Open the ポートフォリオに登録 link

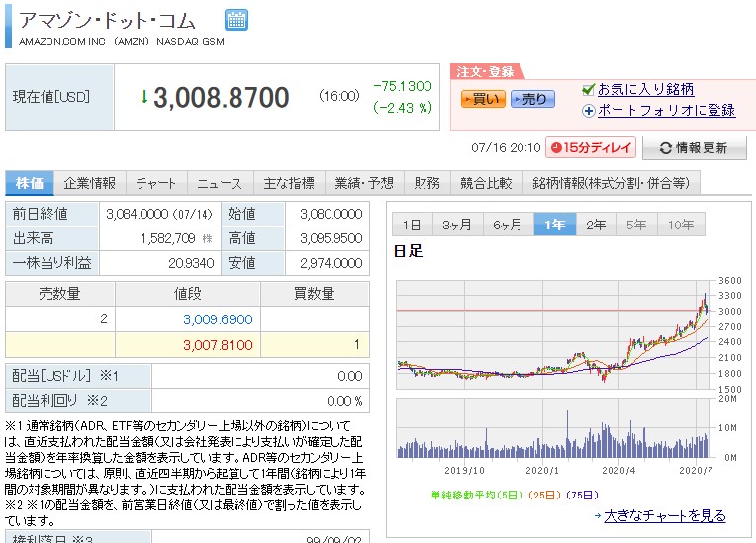666,111
